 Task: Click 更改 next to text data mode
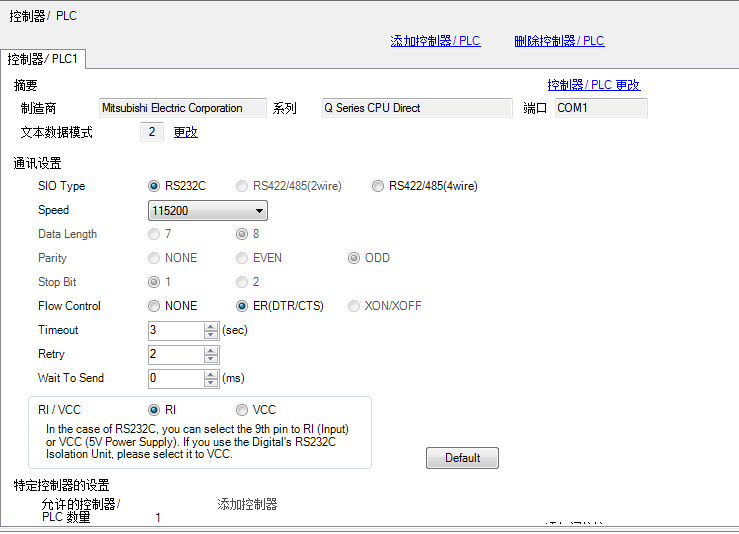pos(186,132)
